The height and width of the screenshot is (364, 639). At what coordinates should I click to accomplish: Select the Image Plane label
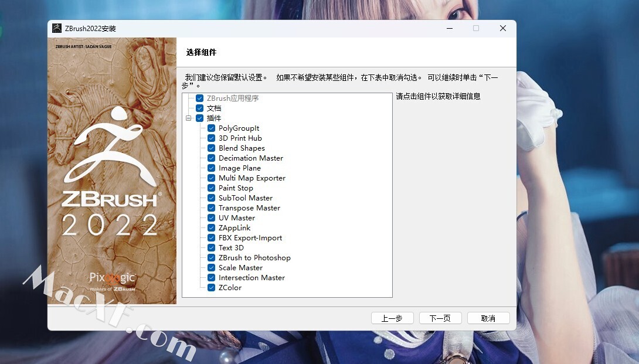tap(240, 168)
